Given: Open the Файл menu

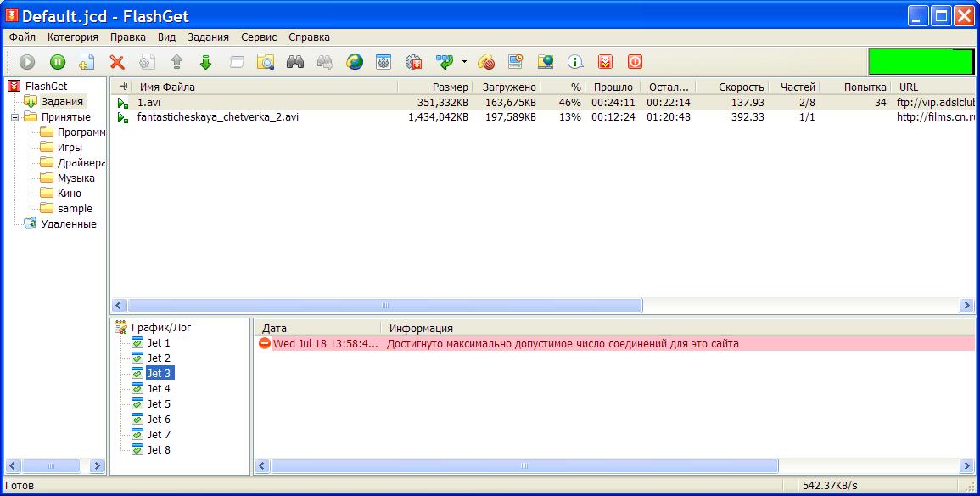Looking at the screenshot, I should pos(22,37).
